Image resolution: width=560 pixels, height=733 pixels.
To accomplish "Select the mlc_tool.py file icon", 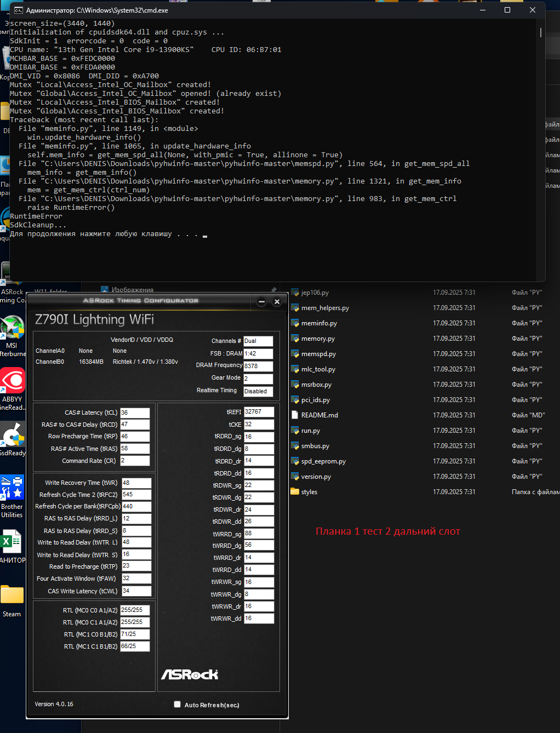I will (x=295, y=369).
